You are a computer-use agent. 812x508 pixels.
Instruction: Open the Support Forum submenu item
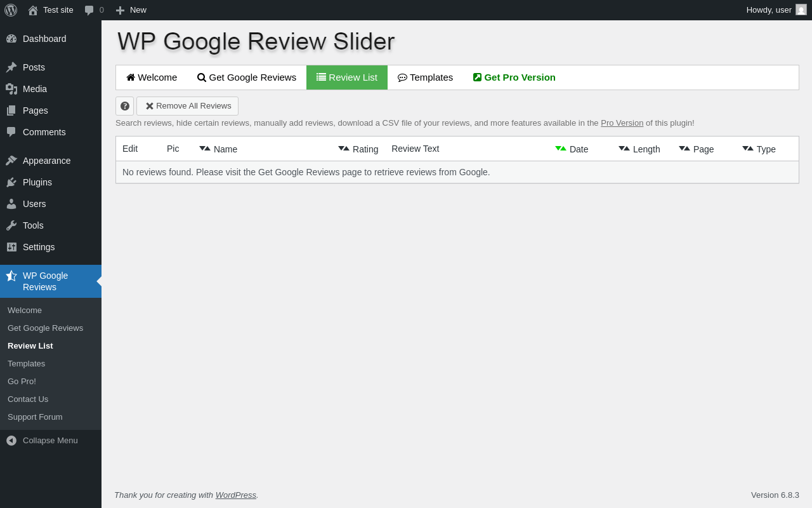[x=35, y=417]
